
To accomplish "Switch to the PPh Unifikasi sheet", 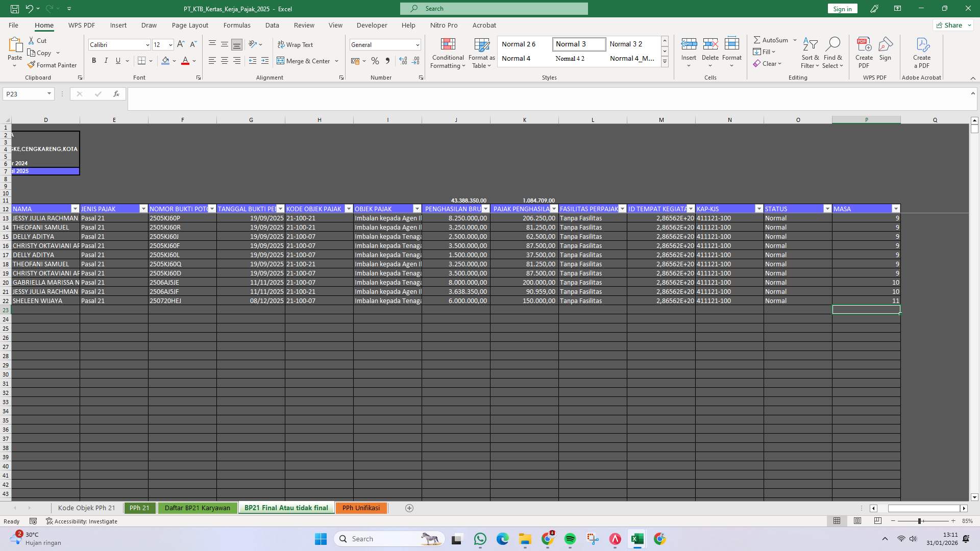I will 361,508.
